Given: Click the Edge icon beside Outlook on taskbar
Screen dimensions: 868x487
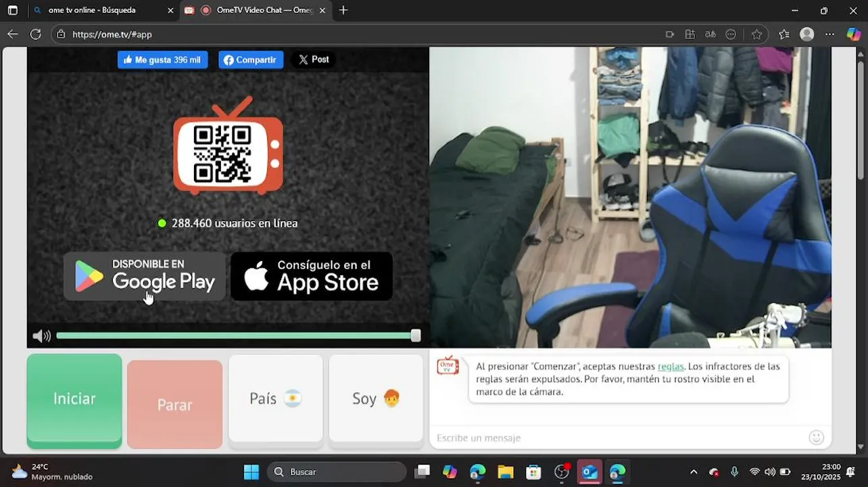Looking at the screenshot, I should pos(617,471).
